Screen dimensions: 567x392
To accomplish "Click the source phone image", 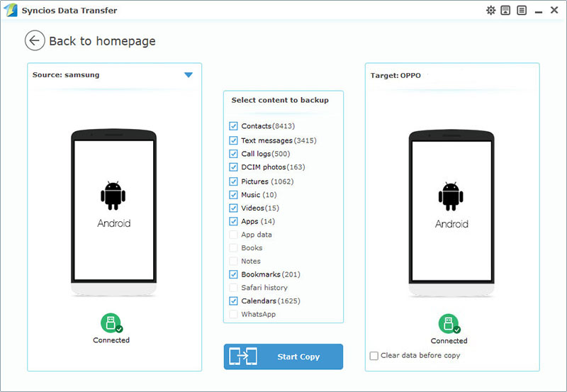I will tap(113, 213).
